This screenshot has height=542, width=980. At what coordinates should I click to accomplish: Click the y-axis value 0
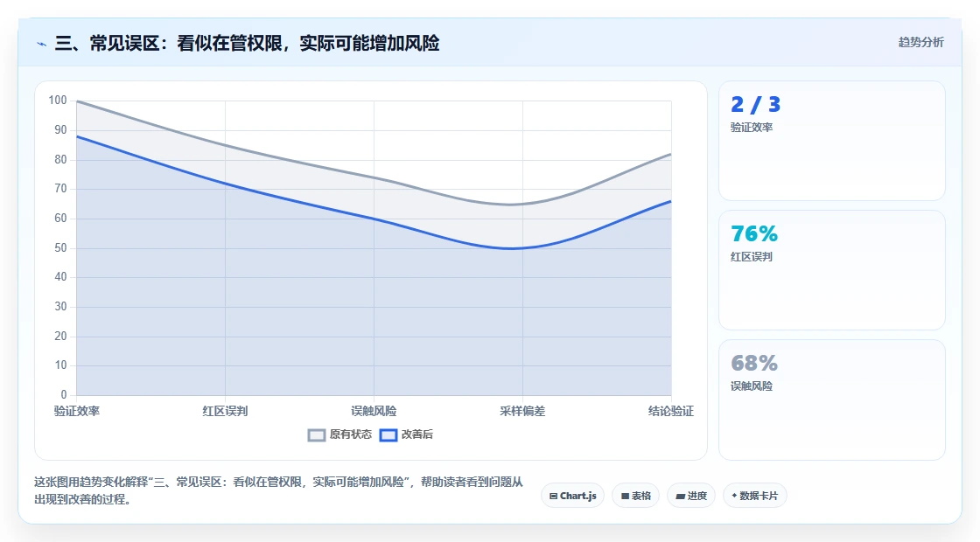[64, 394]
